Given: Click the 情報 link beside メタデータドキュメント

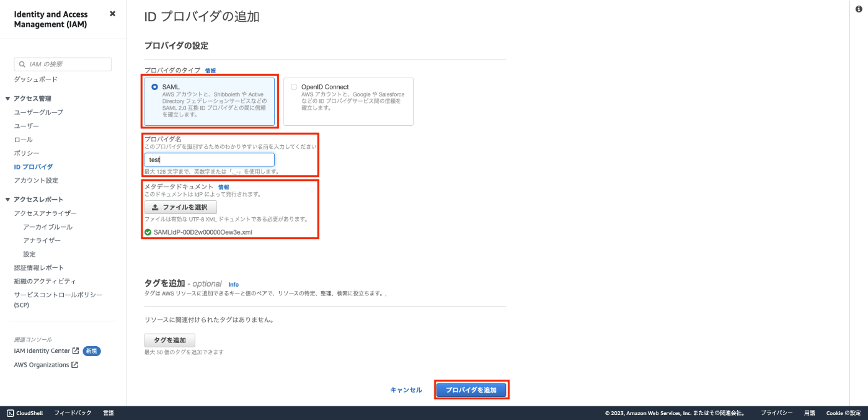Looking at the screenshot, I should click(223, 187).
